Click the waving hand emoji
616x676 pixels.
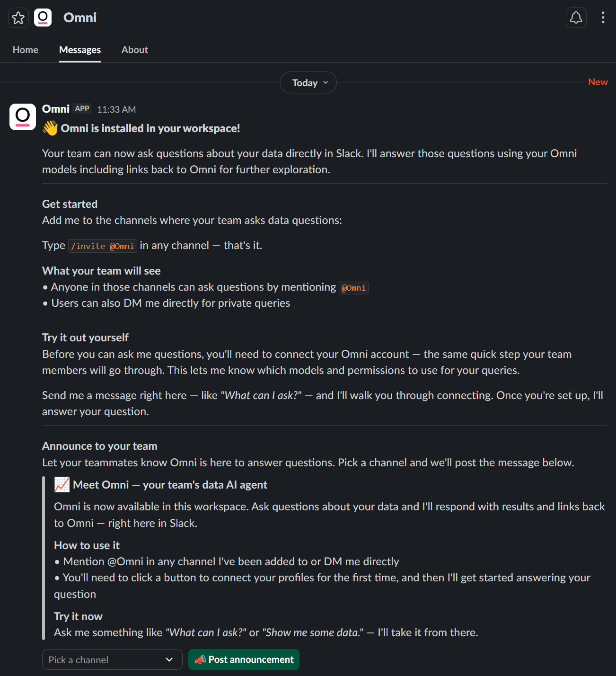[50, 128]
